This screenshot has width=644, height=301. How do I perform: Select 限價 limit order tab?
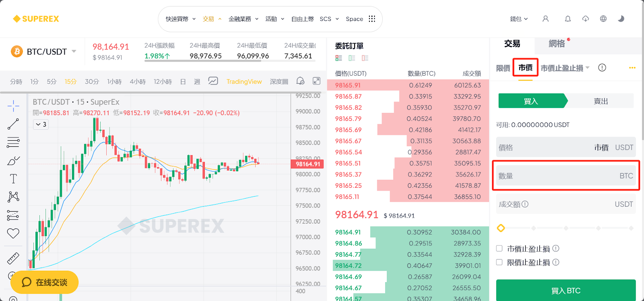[x=503, y=68]
